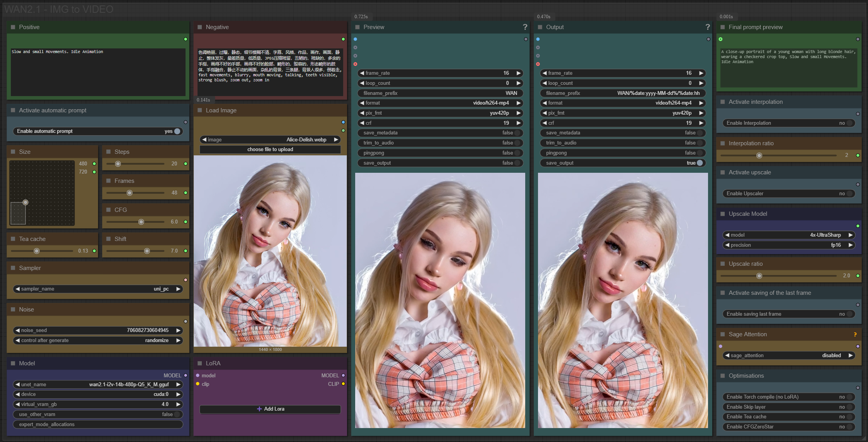The width and height of the screenshot is (868, 442).
Task: Click the Add Lora button
Action: click(x=270, y=409)
